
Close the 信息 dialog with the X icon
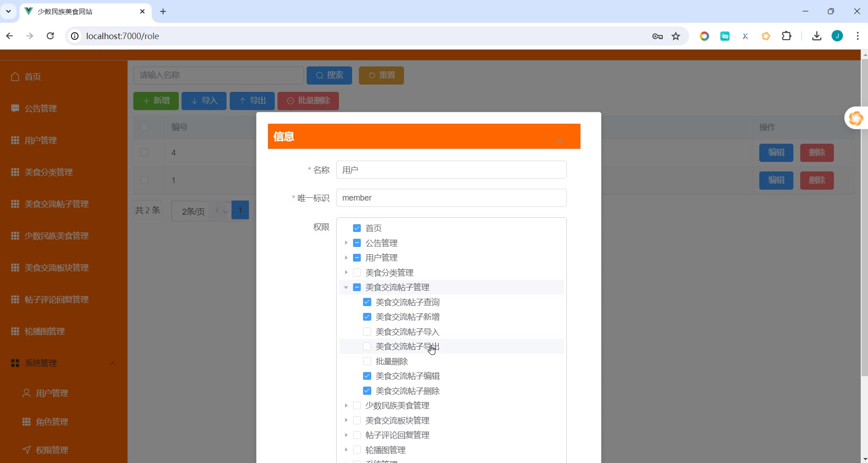tap(559, 141)
